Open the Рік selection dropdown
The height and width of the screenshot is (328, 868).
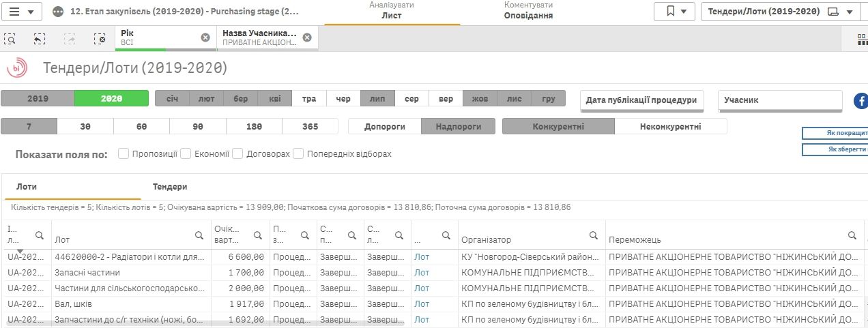coord(158,38)
